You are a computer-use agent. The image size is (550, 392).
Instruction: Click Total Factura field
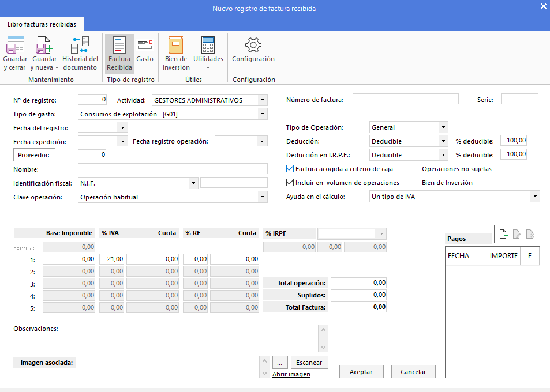coord(358,307)
